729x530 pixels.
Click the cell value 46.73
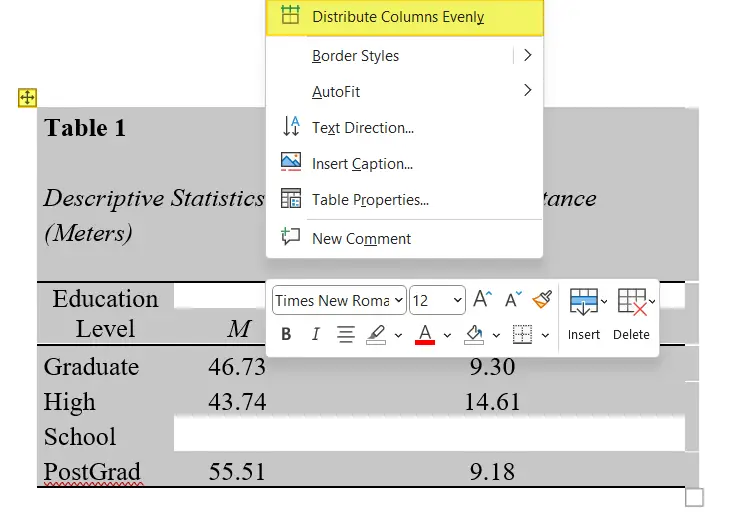[x=237, y=367]
